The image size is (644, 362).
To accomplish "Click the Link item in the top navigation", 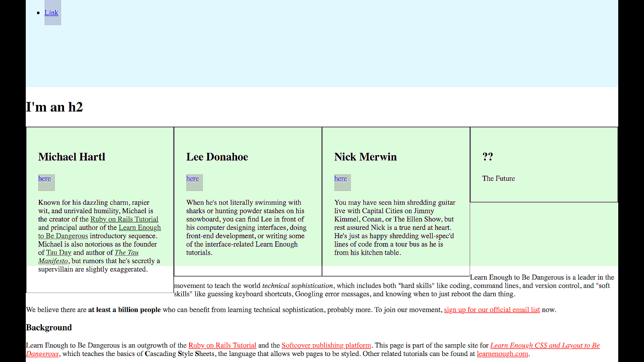I will pyautogui.click(x=52, y=12).
